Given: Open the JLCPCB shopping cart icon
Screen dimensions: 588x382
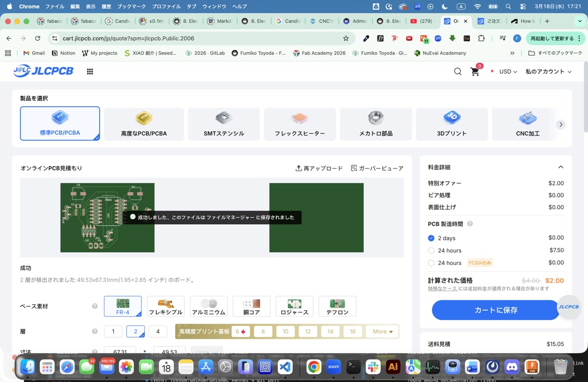Looking at the screenshot, I should [x=474, y=71].
